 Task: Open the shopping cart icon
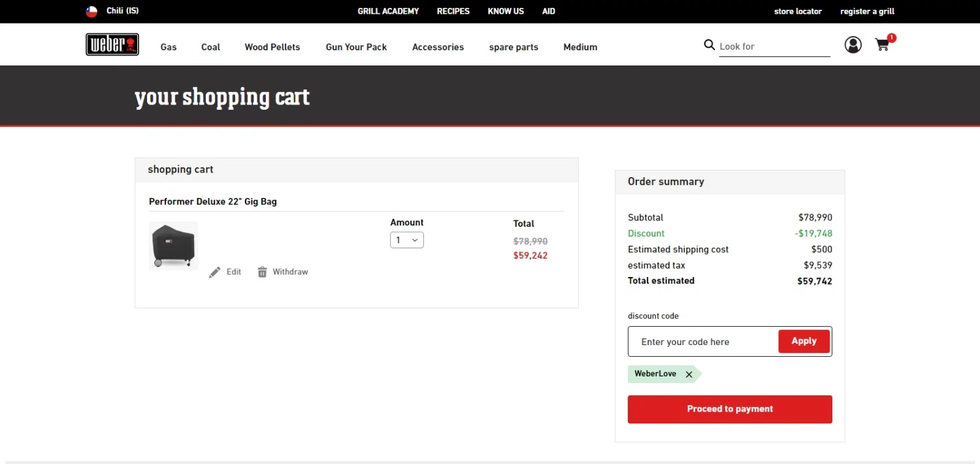pos(882,45)
